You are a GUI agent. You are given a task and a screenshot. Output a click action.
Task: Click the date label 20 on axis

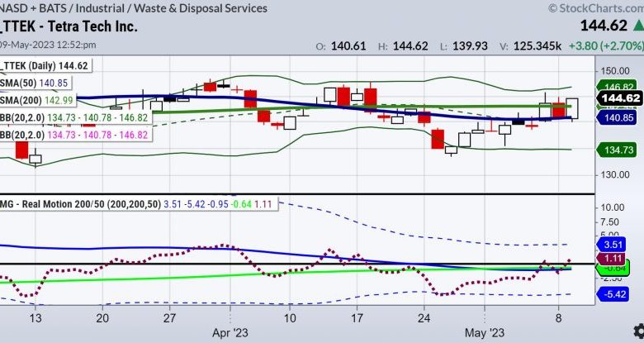coord(102,318)
